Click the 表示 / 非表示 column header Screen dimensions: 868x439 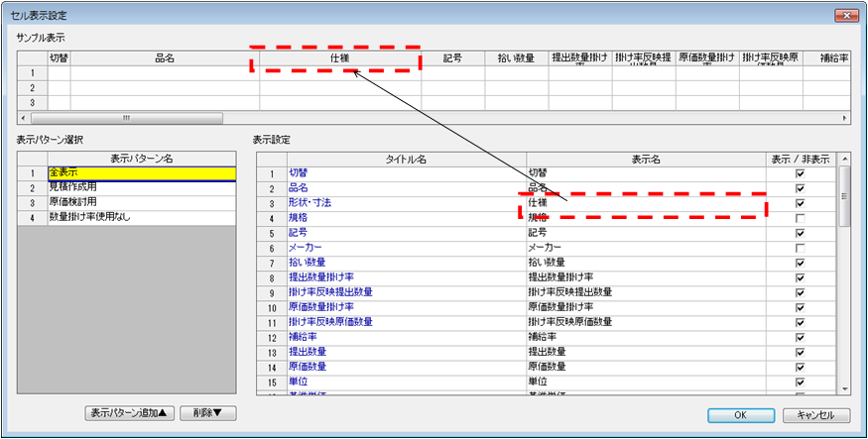800,158
